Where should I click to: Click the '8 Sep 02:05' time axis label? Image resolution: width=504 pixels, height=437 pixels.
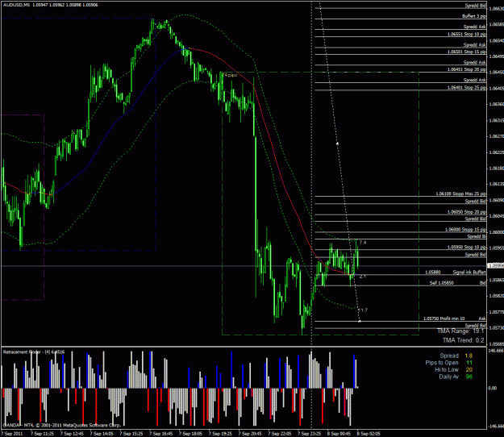pyautogui.click(x=369, y=434)
